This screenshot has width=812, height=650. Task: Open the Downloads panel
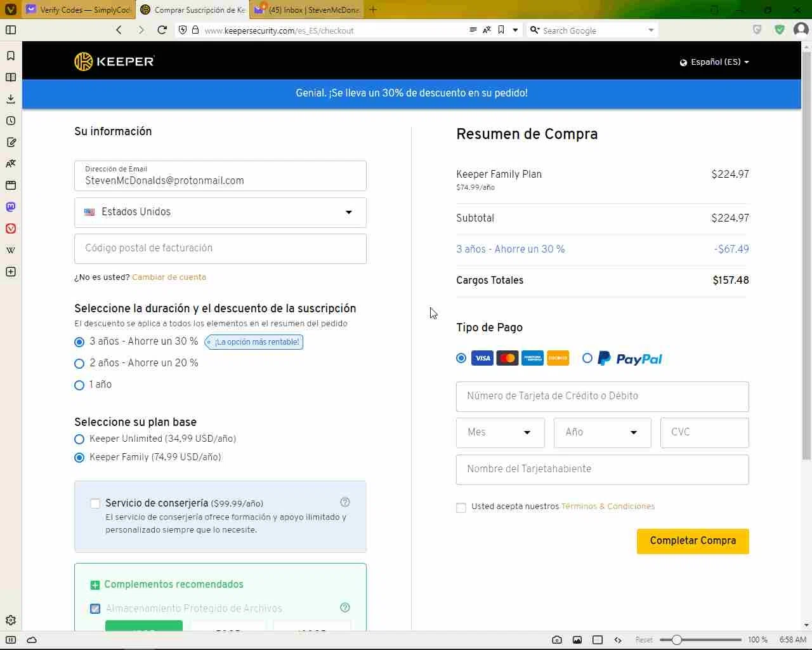click(11, 99)
